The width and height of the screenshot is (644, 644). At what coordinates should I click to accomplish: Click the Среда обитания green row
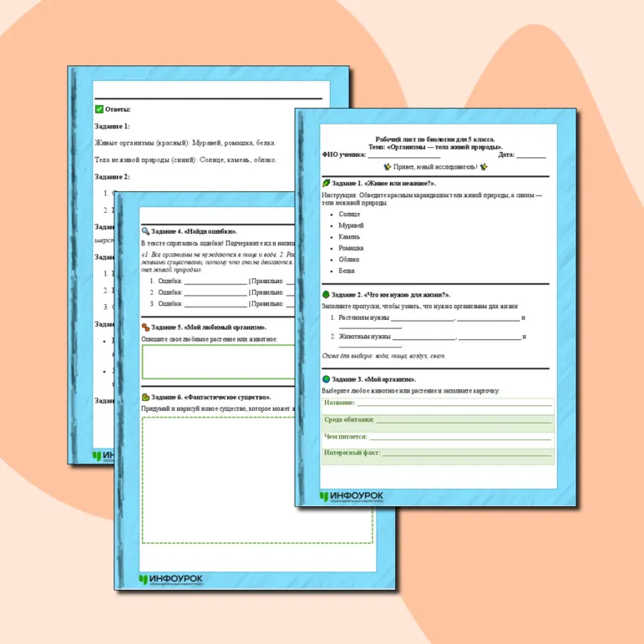[438, 423]
